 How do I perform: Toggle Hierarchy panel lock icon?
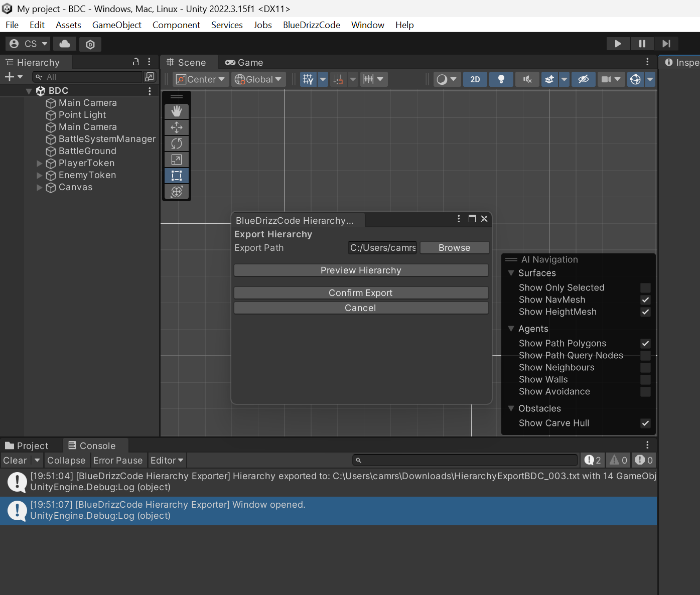coord(136,62)
